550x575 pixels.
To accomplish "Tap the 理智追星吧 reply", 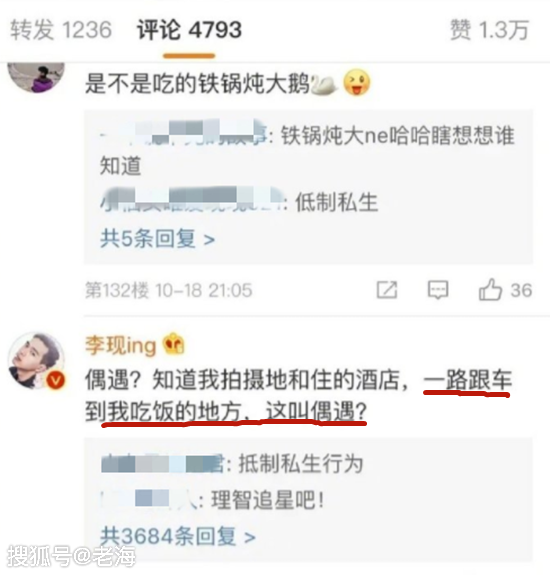I will click(213, 500).
